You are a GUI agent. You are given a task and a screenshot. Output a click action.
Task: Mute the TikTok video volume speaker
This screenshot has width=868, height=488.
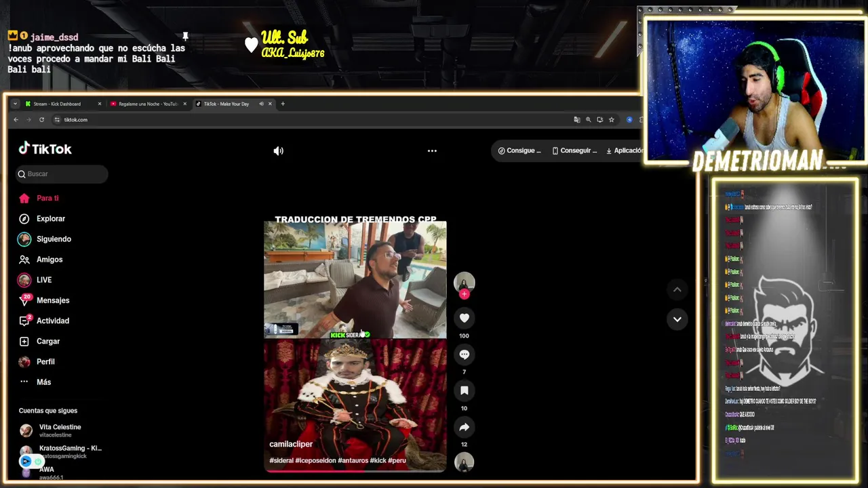click(x=278, y=150)
